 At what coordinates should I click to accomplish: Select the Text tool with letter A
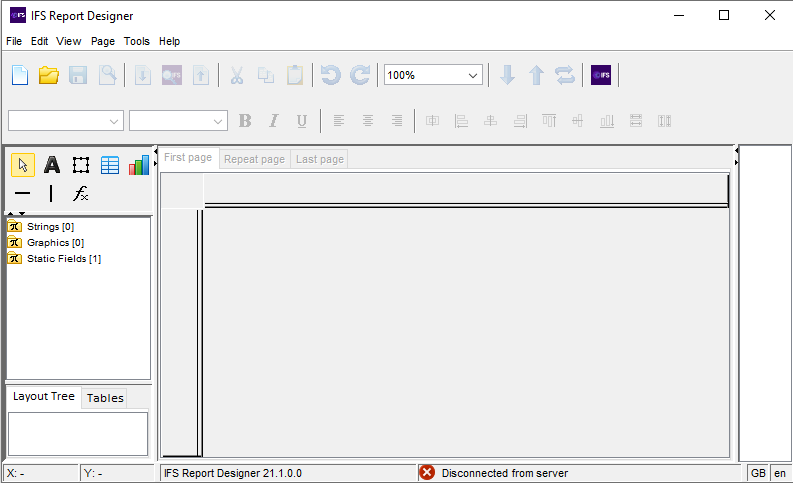tap(52, 165)
